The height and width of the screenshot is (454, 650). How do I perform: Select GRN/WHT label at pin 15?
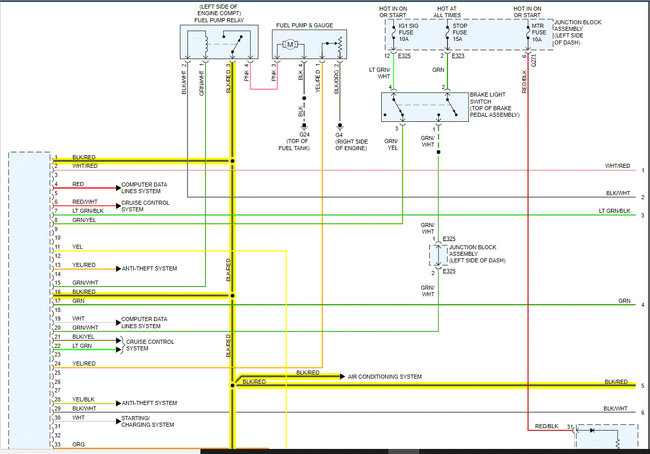click(85, 282)
